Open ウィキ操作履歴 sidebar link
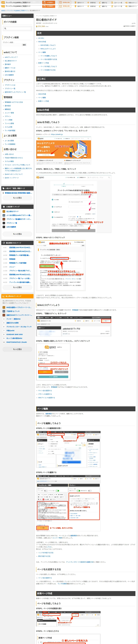Screen dimensions: 138x644 point(10,131)
